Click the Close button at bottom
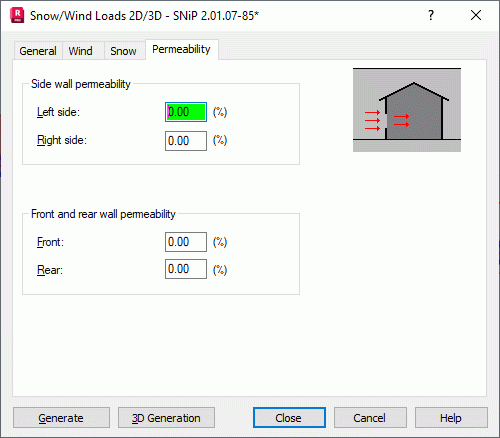This screenshot has height=438, width=500. pyautogui.click(x=289, y=418)
